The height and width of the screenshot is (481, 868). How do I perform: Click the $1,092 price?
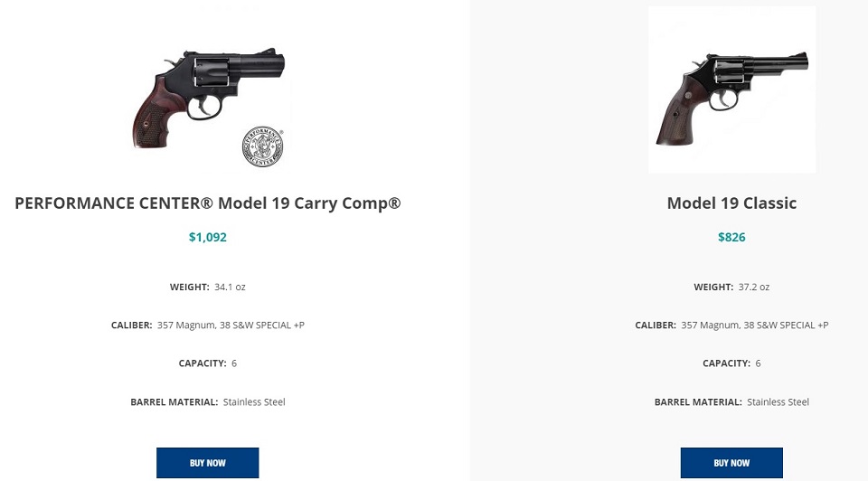click(208, 237)
